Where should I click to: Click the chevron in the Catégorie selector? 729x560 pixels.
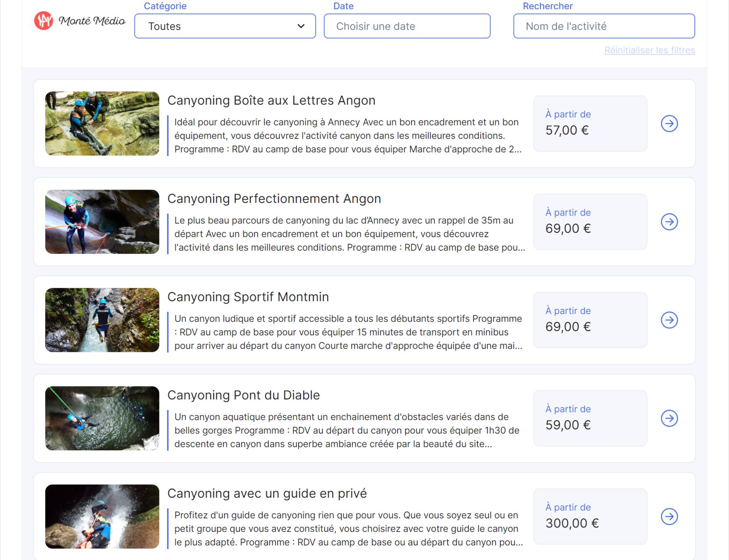pos(301,26)
